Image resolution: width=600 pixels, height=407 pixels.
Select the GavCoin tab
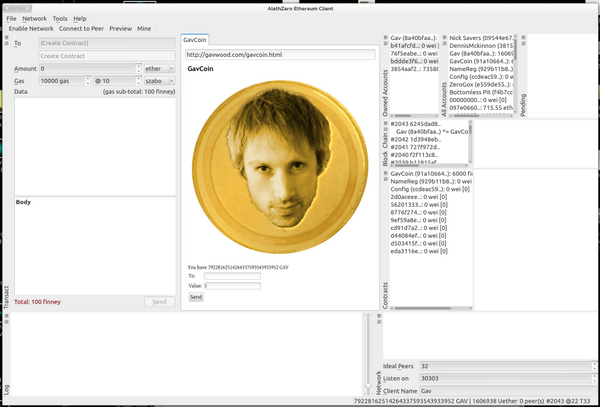(194, 40)
